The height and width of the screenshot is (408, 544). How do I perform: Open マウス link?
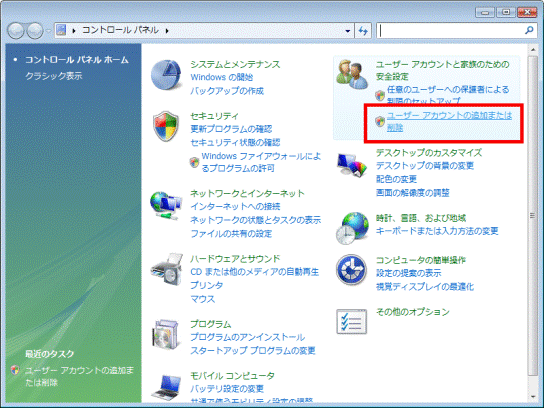point(203,298)
